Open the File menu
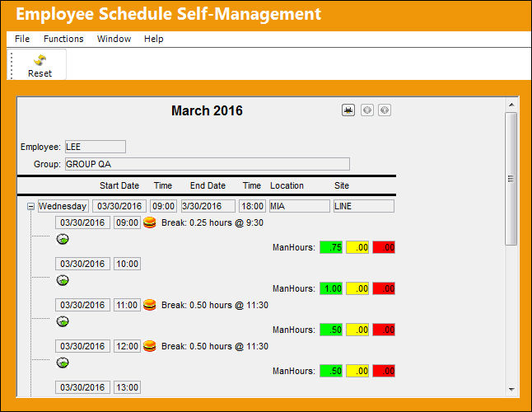Viewport: 532px width, 412px height. click(x=22, y=39)
